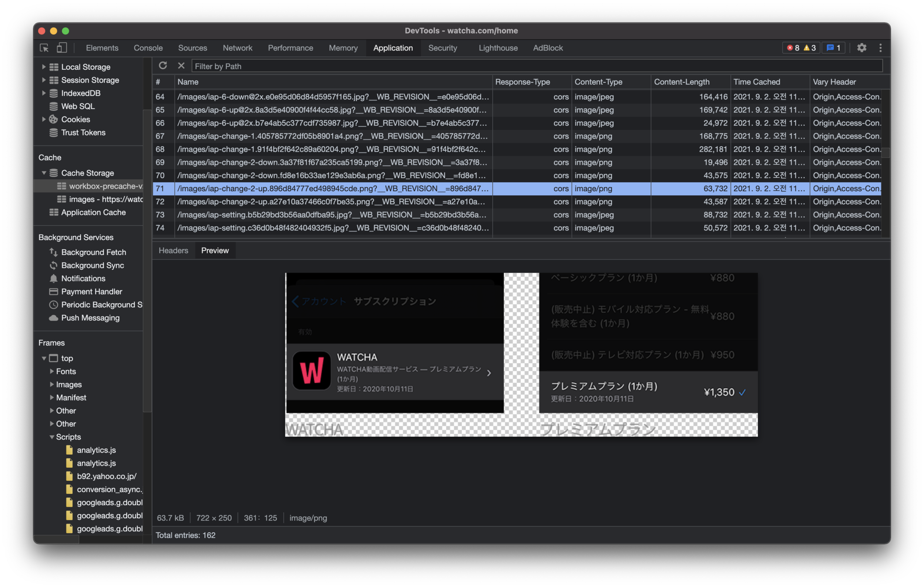Expand the Local Storage tree node
The width and height of the screenshot is (924, 588).
pyautogui.click(x=44, y=67)
